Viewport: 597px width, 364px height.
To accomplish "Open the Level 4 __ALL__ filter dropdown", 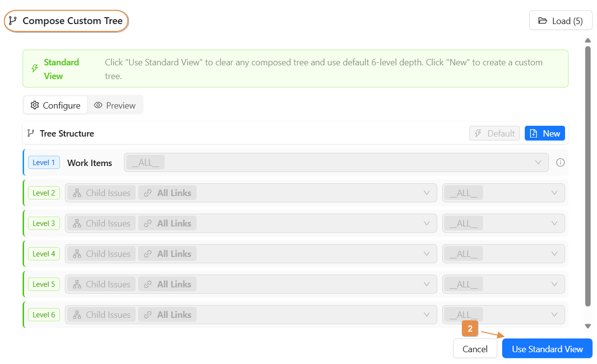I will coord(554,254).
